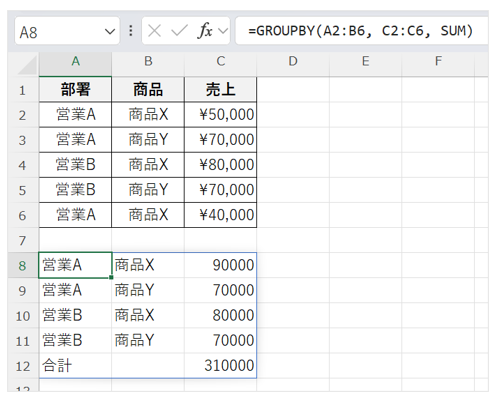The width and height of the screenshot is (500, 408).
Task: Click the fill handle of cell A8
Action: click(111, 277)
